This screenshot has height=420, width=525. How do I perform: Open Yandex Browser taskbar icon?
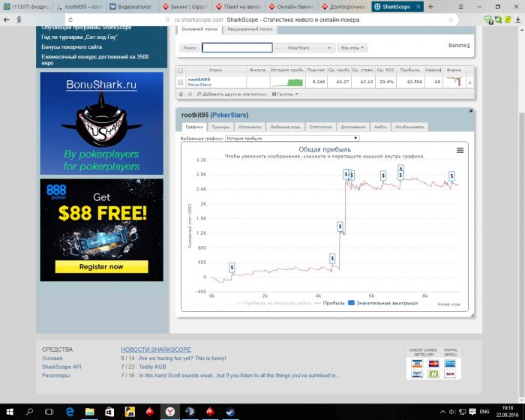tap(170, 412)
